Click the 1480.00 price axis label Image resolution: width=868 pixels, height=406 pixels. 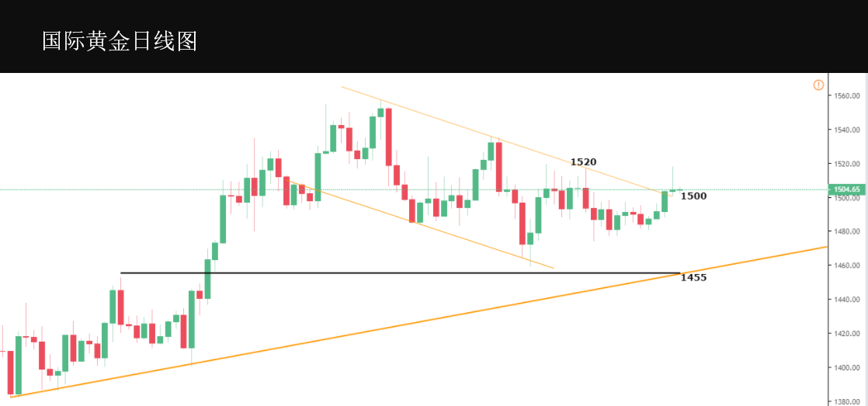(847, 232)
